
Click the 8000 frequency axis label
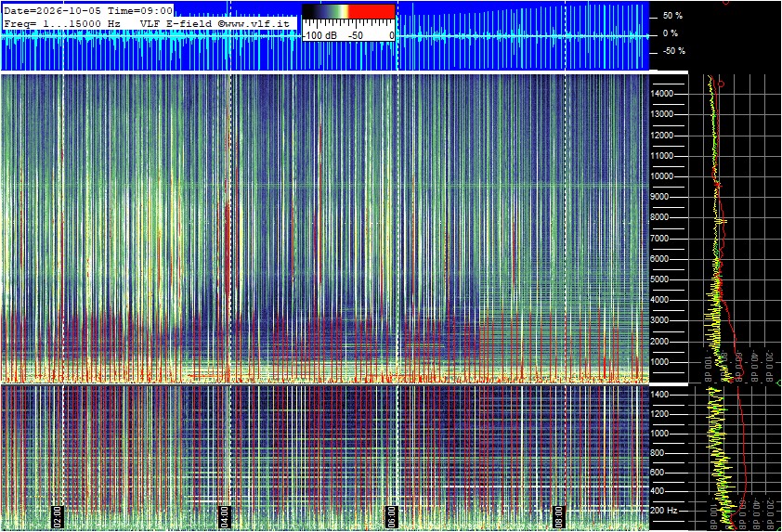pos(660,217)
